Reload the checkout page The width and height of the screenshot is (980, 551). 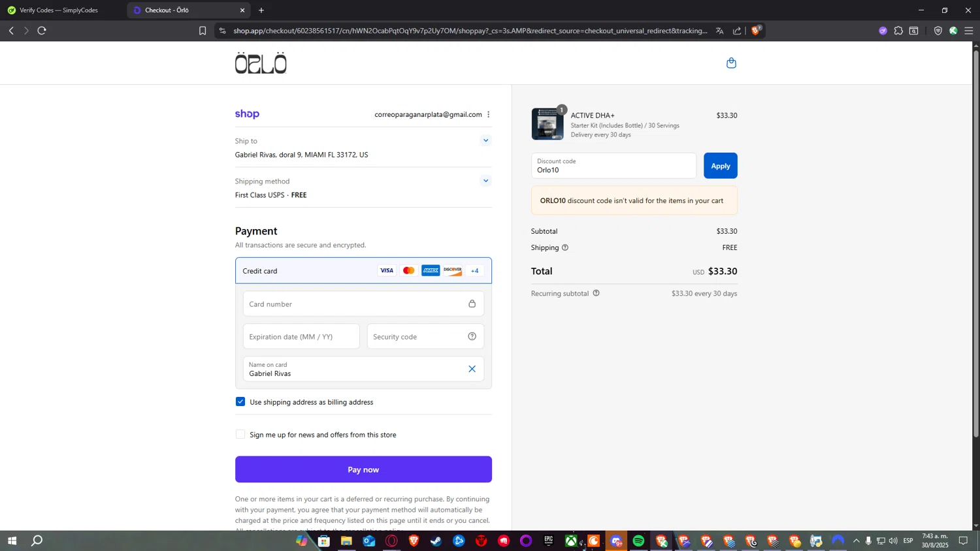pyautogui.click(x=42, y=31)
